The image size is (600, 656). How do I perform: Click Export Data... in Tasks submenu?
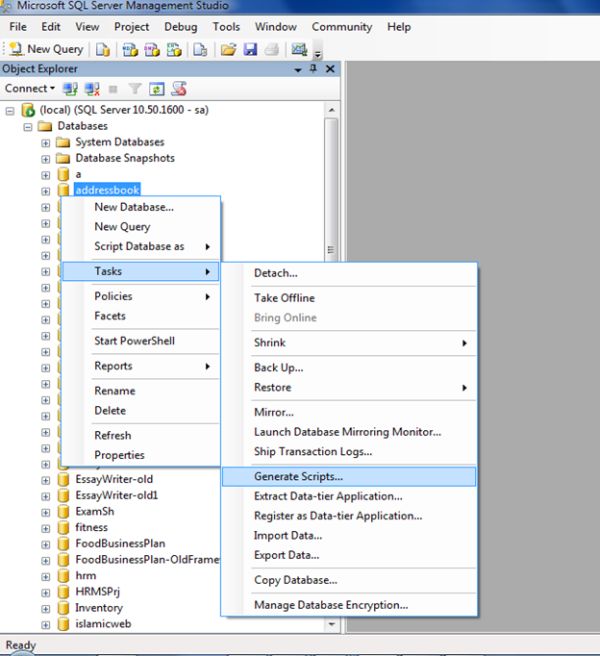pos(349,555)
